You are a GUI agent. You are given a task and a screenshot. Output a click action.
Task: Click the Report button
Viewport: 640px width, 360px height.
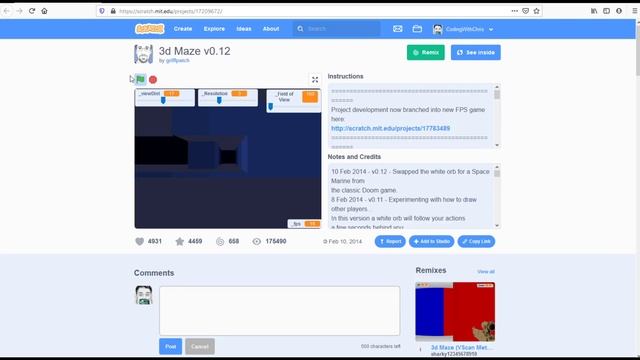tap(390, 241)
